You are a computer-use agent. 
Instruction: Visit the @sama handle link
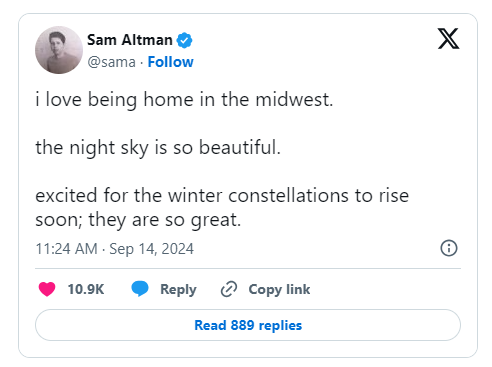(x=111, y=62)
